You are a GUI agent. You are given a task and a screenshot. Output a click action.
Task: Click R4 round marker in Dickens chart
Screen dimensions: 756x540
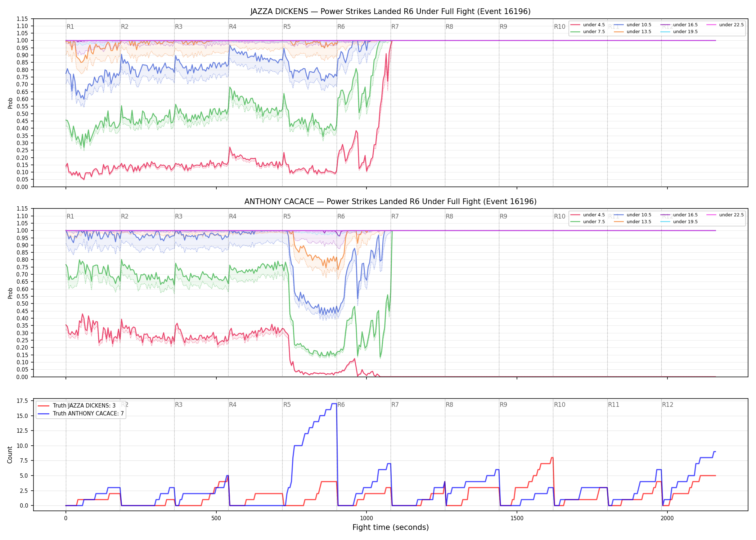233,27
